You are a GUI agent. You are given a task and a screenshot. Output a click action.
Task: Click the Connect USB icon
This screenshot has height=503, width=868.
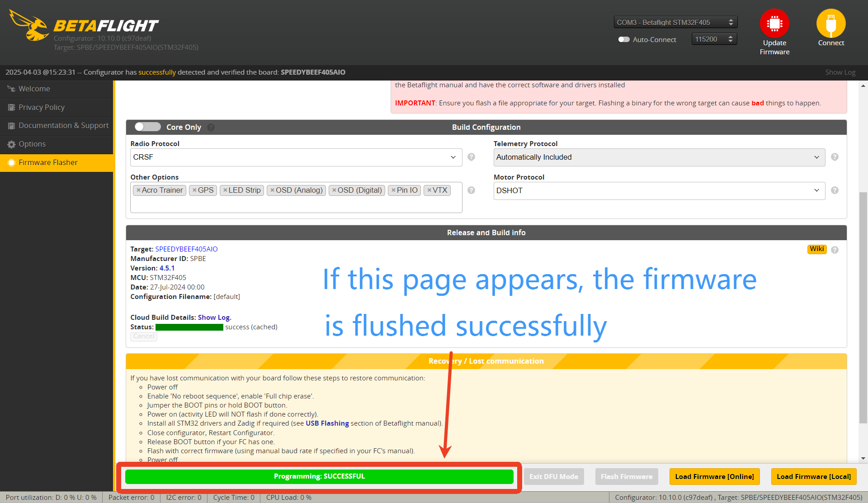click(x=831, y=23)
